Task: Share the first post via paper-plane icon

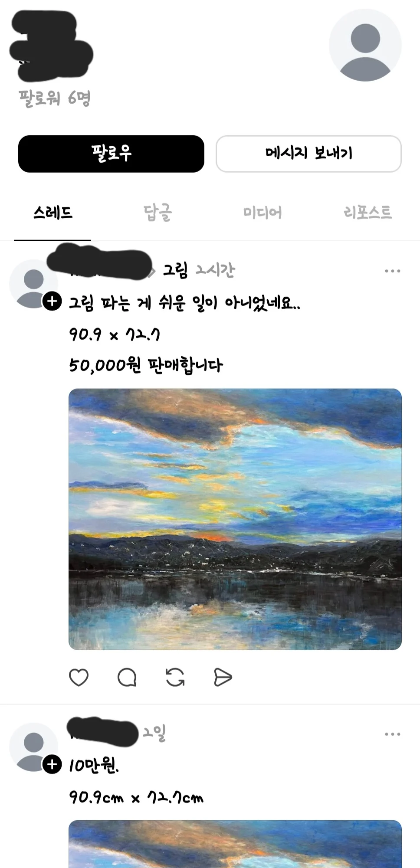Action: click(x=223, y=677)
